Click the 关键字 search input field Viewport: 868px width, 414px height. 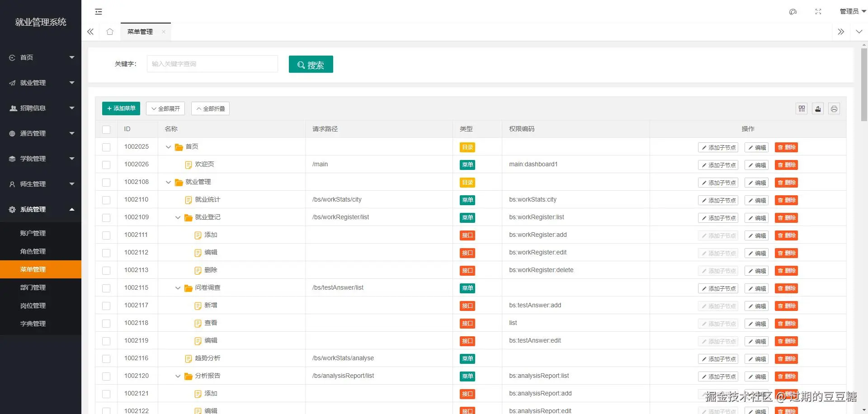(x=212, y=64)
